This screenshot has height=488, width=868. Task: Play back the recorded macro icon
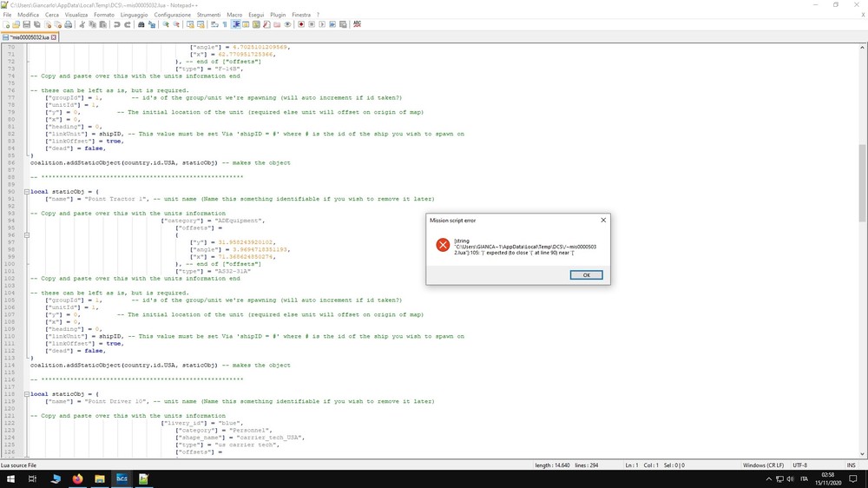[x=322, y=24]
